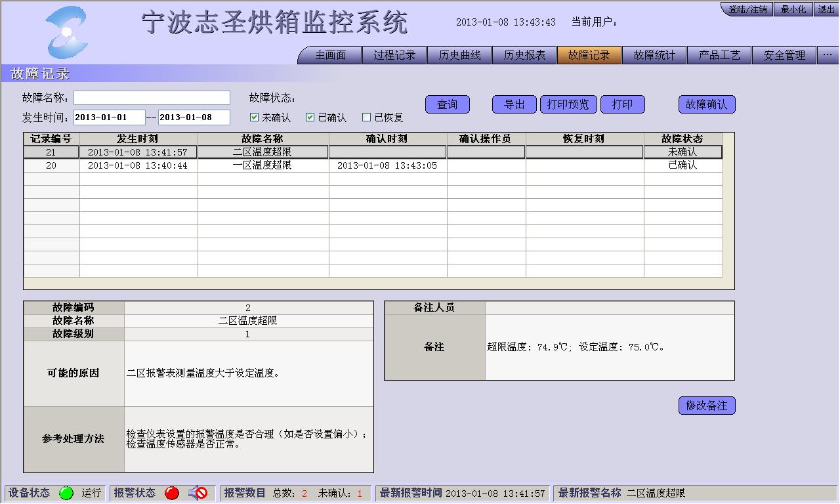Focus the 故障名称 input field

[x=152, y=98]
